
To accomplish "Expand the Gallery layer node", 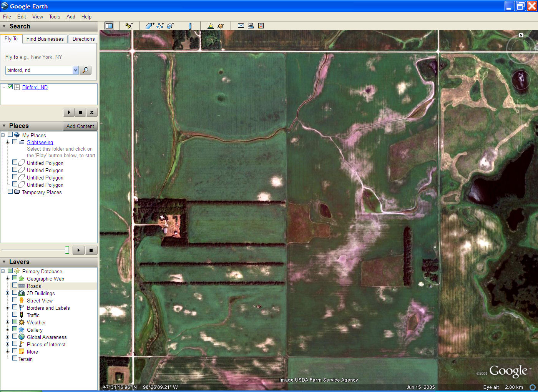I will click(7, 330).
